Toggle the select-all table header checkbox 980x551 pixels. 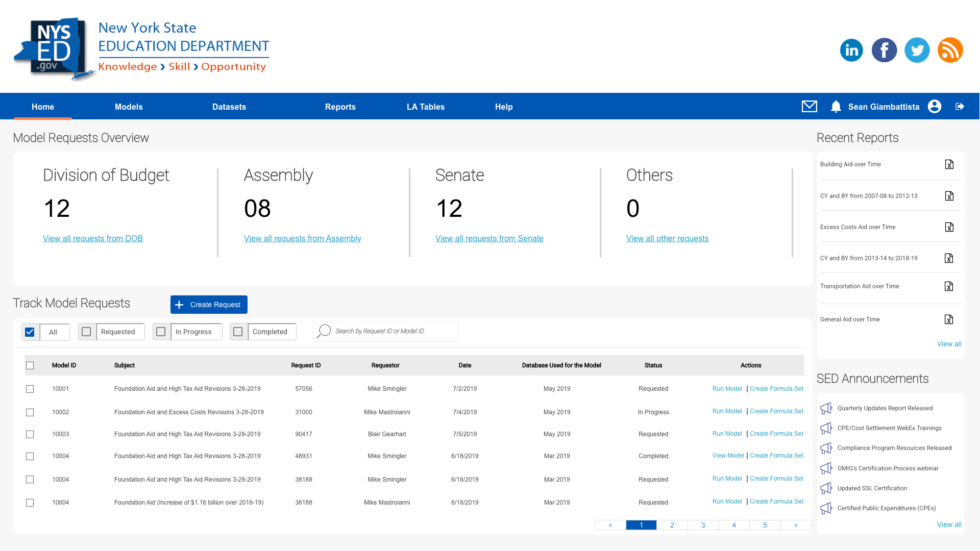(30, 365)
